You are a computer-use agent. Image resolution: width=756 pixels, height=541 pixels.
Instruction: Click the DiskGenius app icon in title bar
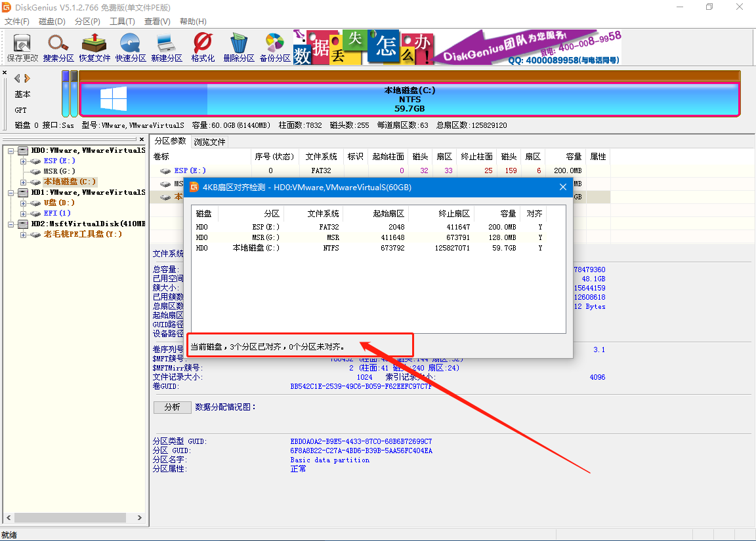[x=7, y=7]
